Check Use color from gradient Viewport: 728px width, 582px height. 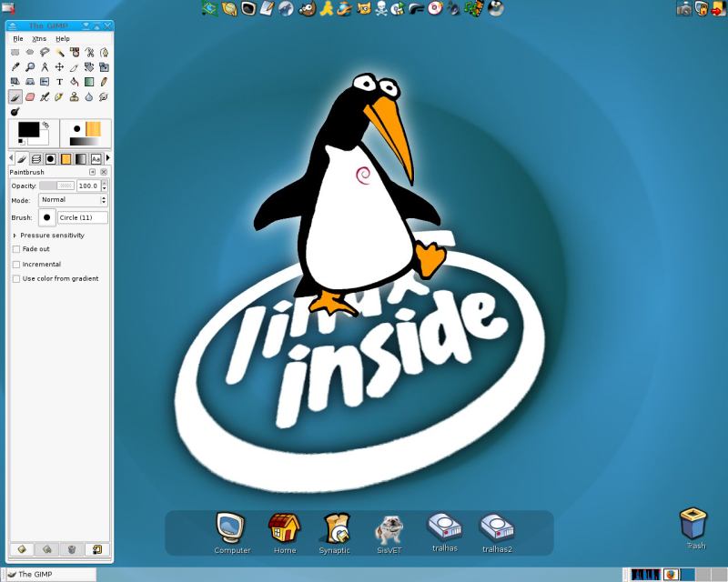16,278
